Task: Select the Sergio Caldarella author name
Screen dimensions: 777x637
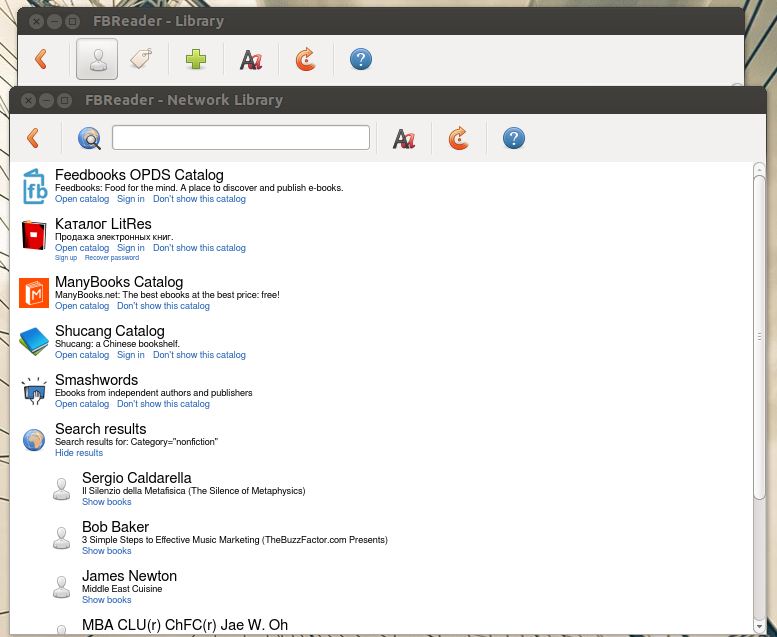Action: click(137, 478)
